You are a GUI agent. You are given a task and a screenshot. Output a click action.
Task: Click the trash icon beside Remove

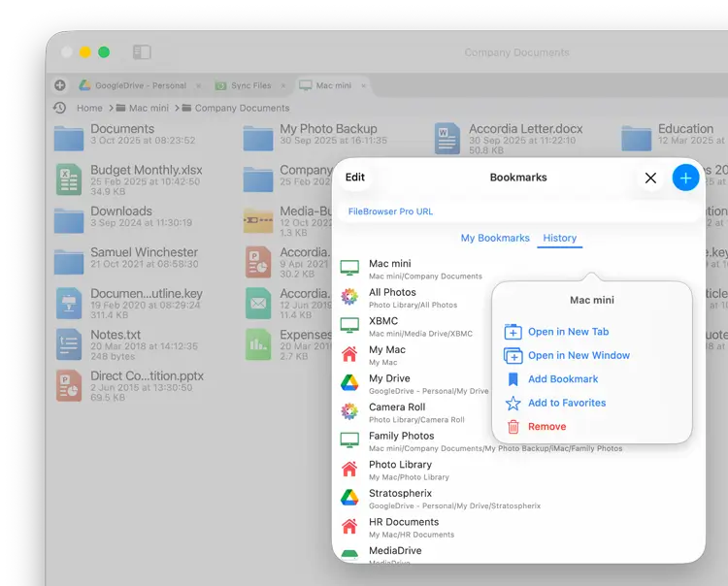pos(513,427)
